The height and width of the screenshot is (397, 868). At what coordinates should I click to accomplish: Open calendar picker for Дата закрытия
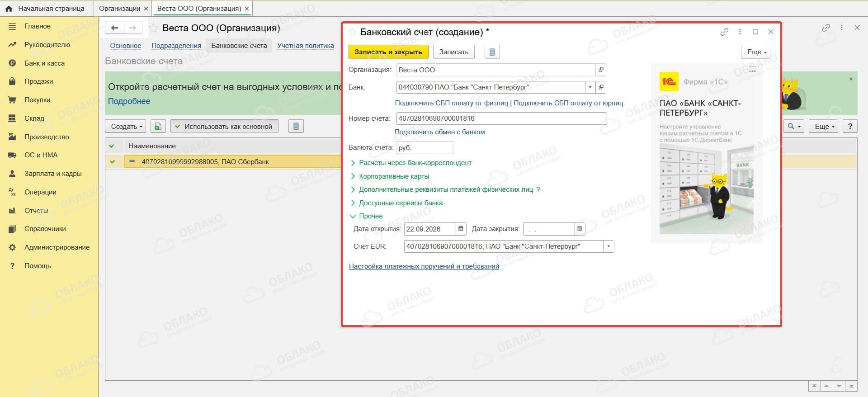pyautogui.click(x=580, y=229)
